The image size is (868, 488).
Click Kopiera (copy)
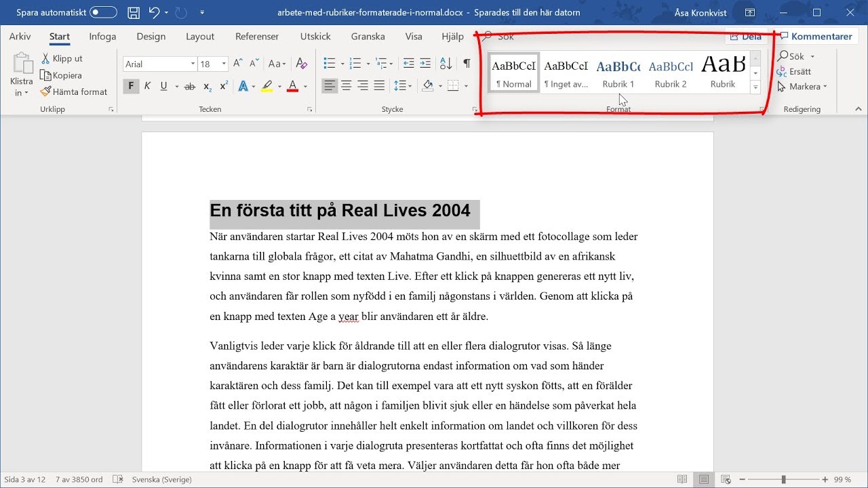pyautogui.click(x=61, y=75)
